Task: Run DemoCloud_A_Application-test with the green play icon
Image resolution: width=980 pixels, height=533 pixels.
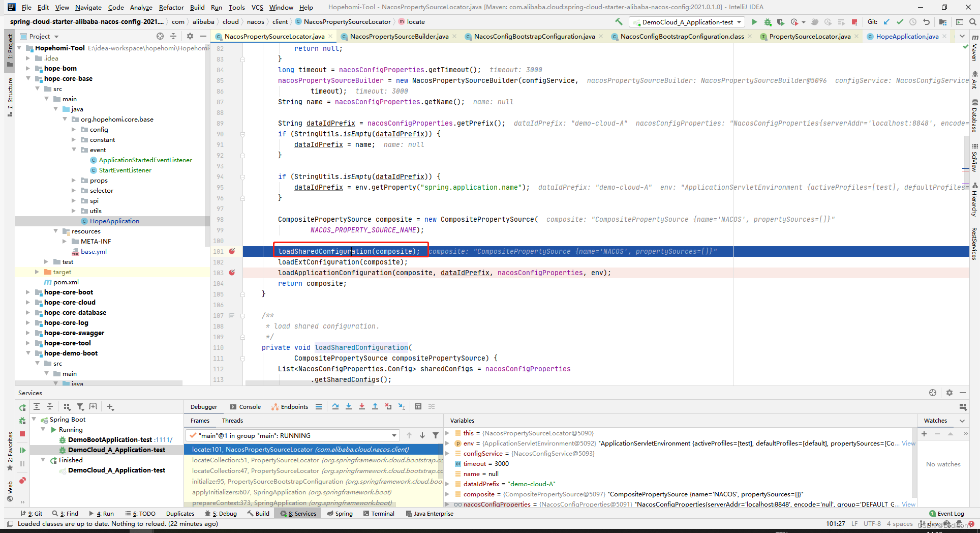Action: coord(754,22)
